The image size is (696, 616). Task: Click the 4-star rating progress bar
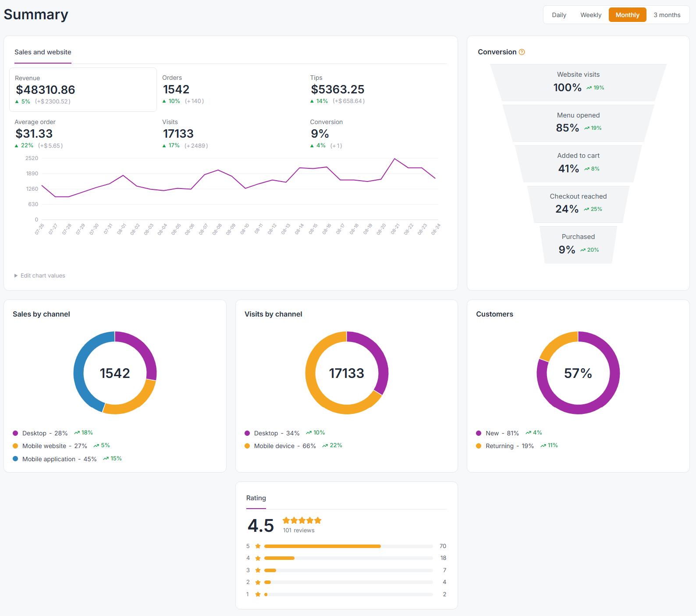[x=348, y=558]
